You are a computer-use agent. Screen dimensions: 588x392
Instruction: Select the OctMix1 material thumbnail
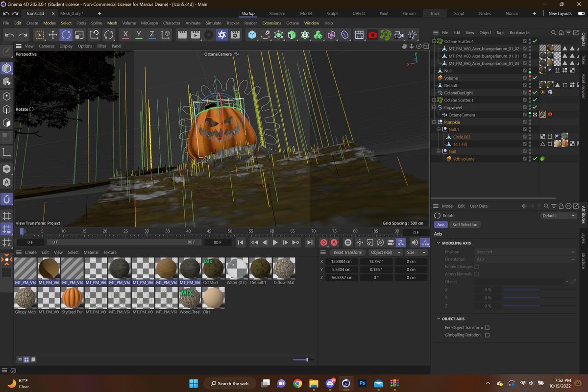click(214, 269)
